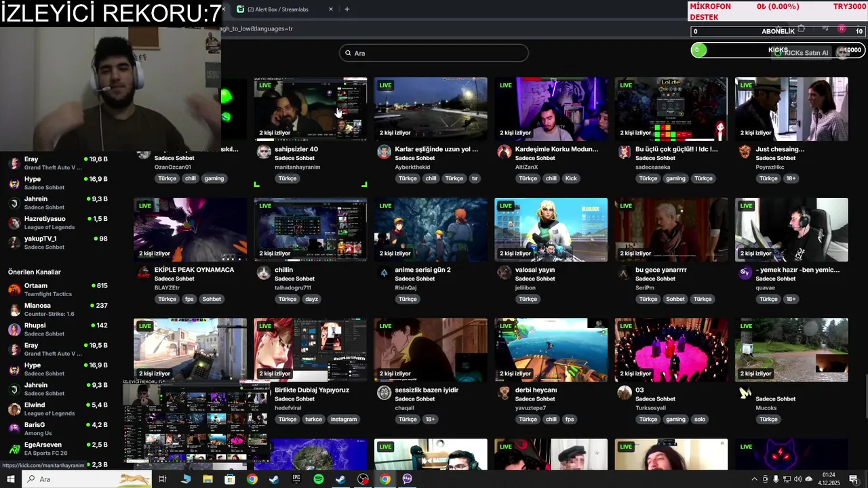The image size is (868, 488).
Task: Open Ayberkthekid channel avatar
Action: pos(384,152)
